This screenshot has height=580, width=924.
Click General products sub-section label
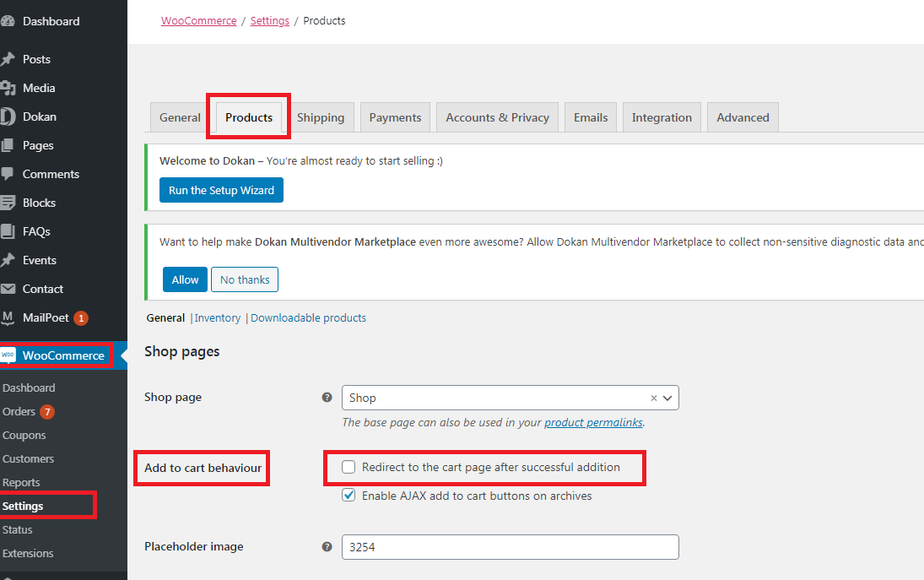tap(165, 317)
